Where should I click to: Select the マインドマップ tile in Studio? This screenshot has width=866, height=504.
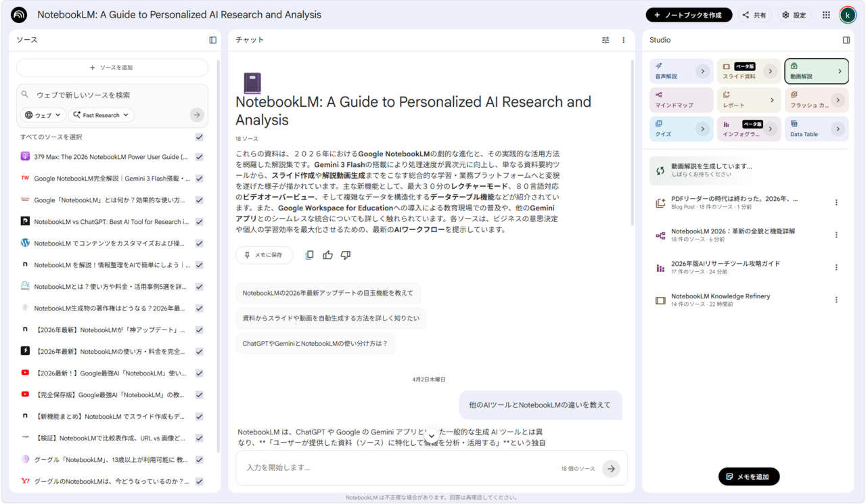(x=681, y=100)
